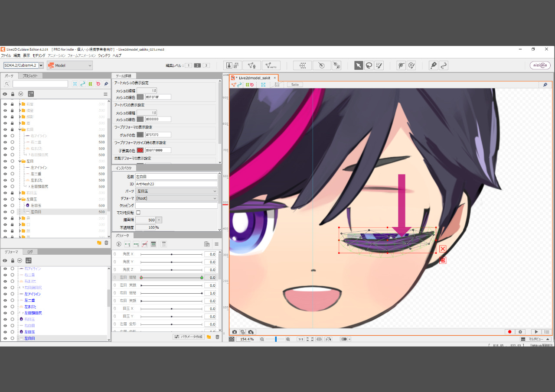Toggle visibility of 左二重 in deformer panel
The width and height of the screenshot is (555, 392).
pyautogui.click(x=5, y=300)
